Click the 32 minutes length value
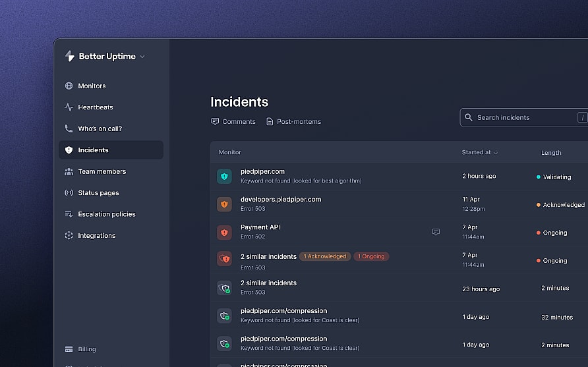 [557, 317]
